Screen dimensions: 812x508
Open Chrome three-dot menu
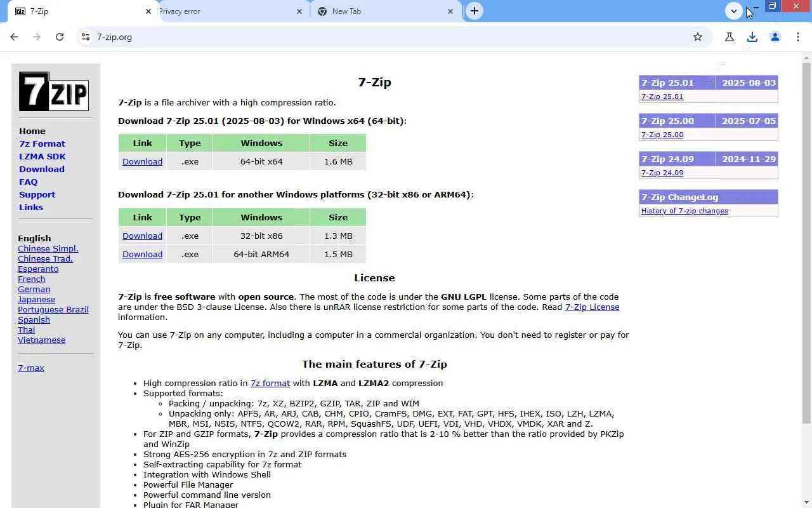click(798, 37)
